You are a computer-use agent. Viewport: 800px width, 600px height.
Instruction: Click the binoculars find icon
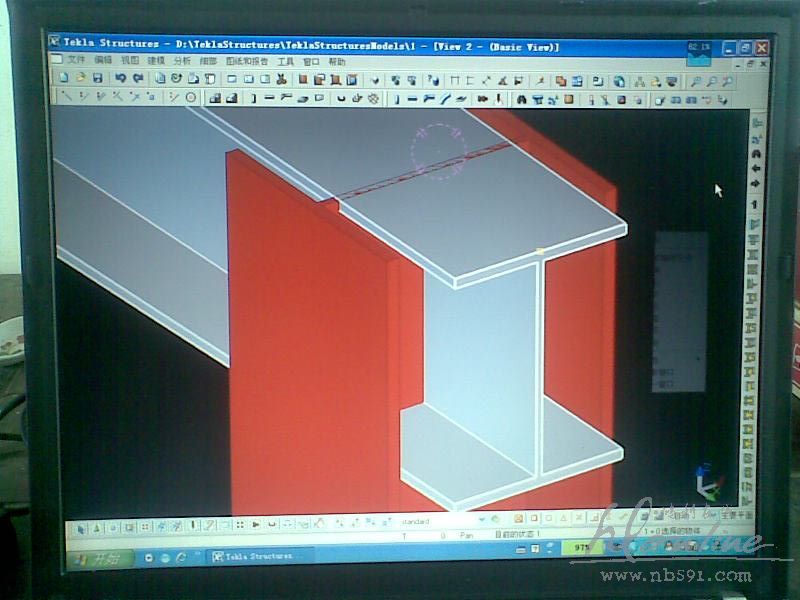[521, 99]
